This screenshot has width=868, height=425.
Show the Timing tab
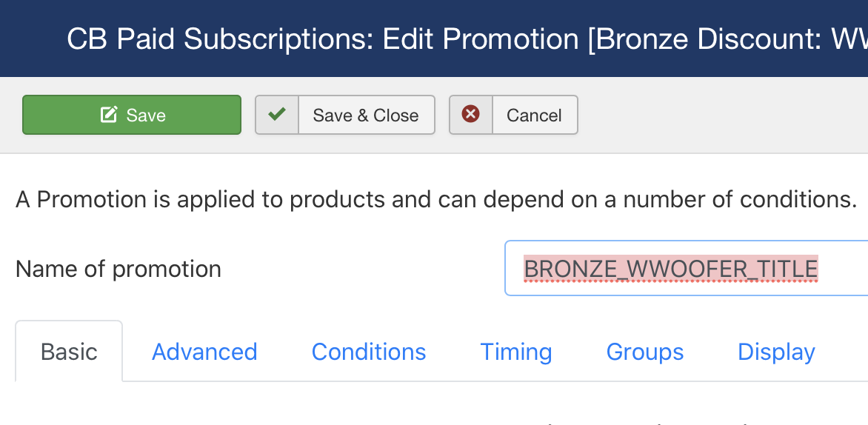pyautogui.click(x=516, y=352)
